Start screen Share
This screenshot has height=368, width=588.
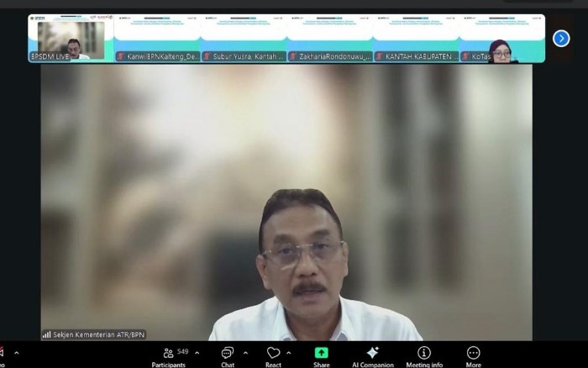[x=322, y=357]
